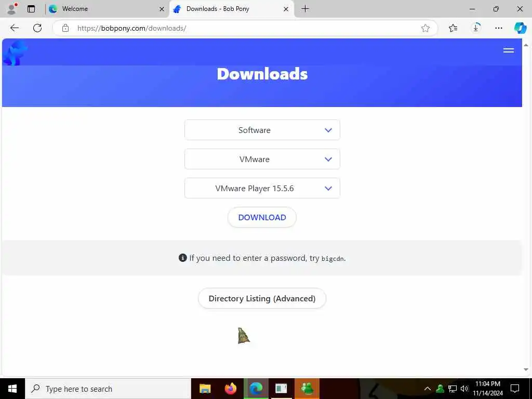
Task: Open Directory Listing (Advanced)
Action: point(262,299)
